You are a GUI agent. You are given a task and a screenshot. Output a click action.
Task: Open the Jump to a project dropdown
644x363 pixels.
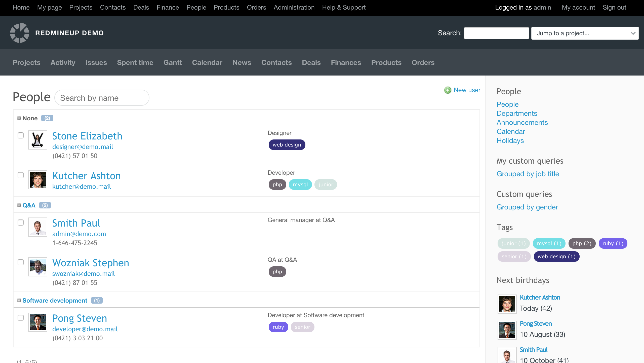point(585,33)
